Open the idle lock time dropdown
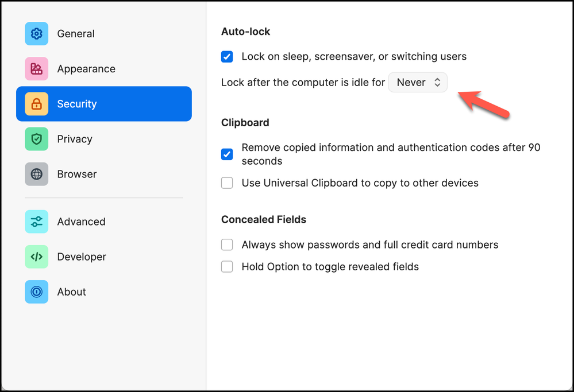This screenshot has height=392, width=574. (x=418, y=83)
